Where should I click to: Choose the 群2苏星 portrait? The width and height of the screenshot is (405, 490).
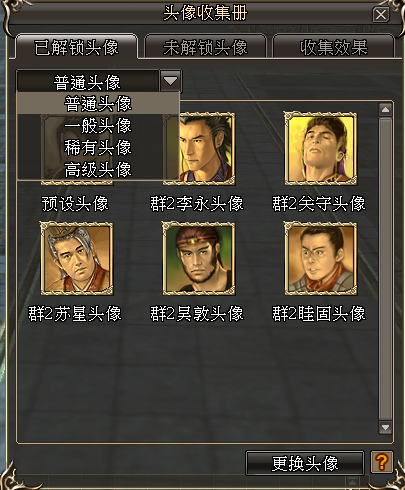coord(76,258)
